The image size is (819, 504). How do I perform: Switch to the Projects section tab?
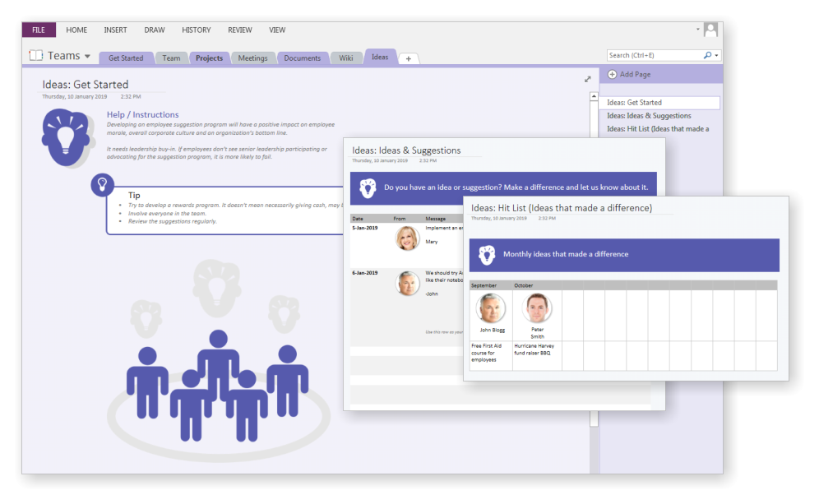click(209, 58)
